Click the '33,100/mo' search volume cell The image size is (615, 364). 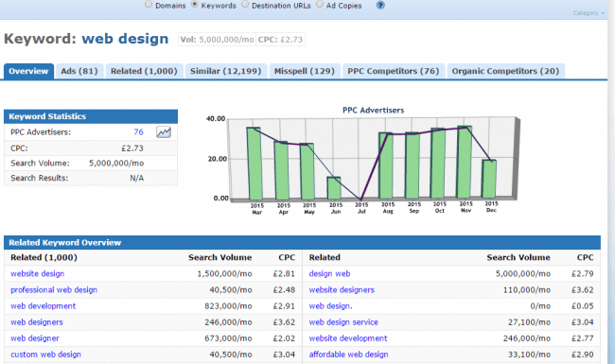529,355
